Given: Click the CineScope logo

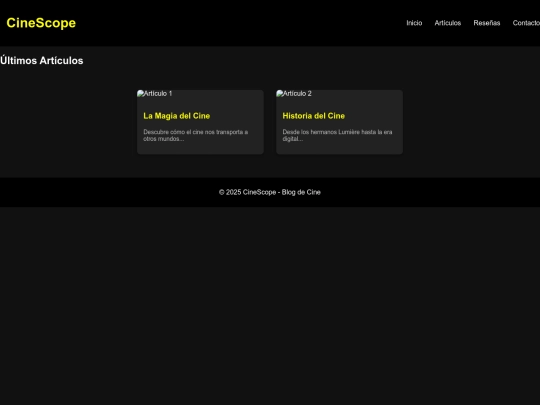Looking at the screenshot, I should tap(41, 23).
